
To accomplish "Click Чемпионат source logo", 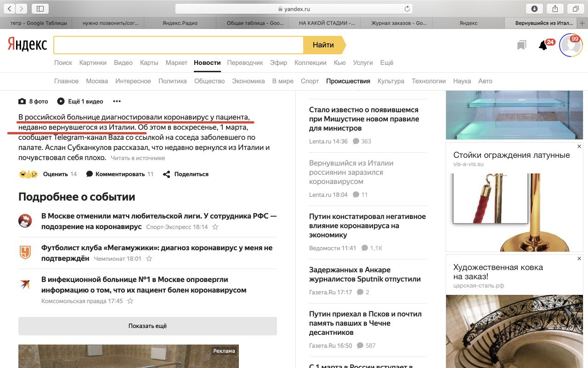I will [x=25, y=253].
